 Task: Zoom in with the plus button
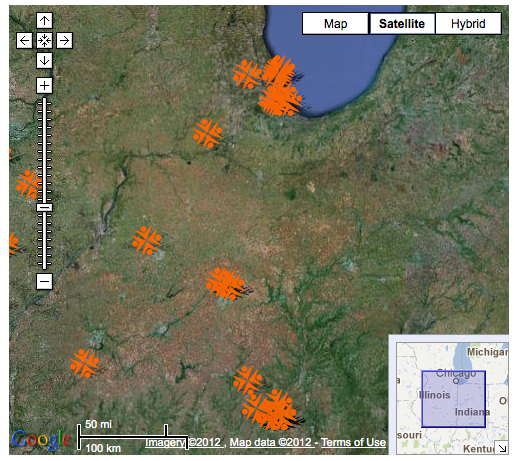(x=44, y=86)
